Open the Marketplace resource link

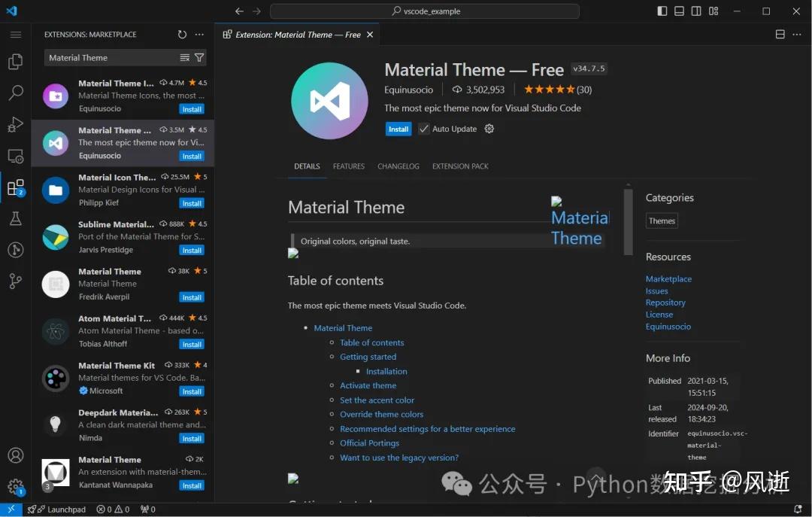click(x=668, y=279)
